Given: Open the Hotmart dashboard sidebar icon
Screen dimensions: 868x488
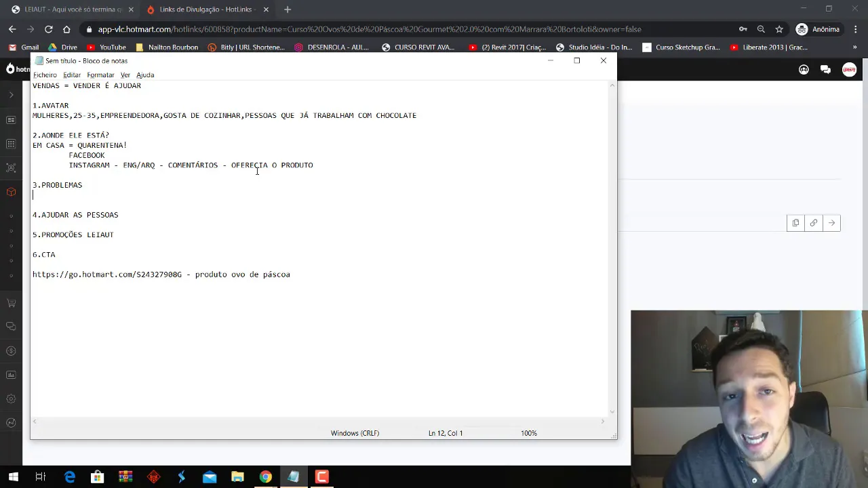Looking at the screenshot, I should [11, 120].
